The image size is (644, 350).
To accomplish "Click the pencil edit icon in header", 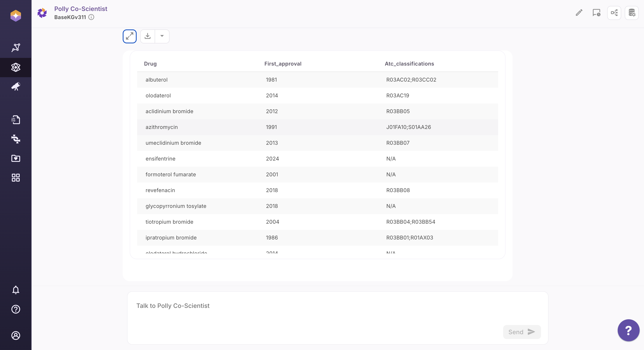I will (579, 12).
